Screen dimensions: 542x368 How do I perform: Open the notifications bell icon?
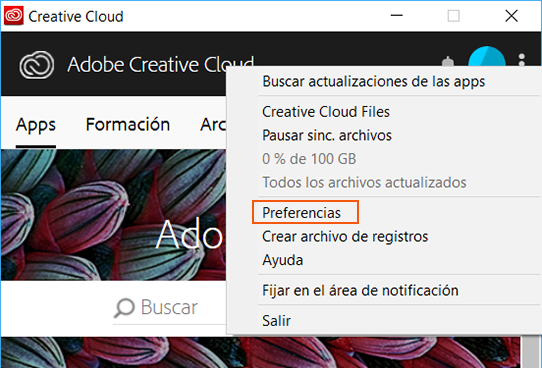448,62
